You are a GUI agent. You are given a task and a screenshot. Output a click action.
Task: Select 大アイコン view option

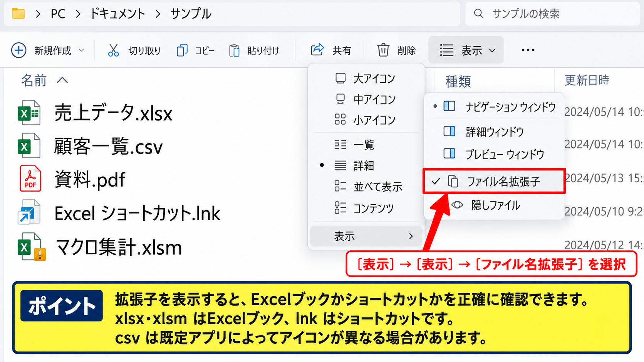pyautogui.click(x=366, y=78)
